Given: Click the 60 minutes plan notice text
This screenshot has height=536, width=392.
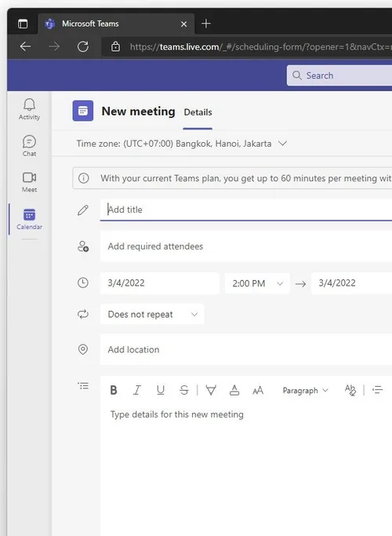Looking at the screenshot, I should pos(246,178).
